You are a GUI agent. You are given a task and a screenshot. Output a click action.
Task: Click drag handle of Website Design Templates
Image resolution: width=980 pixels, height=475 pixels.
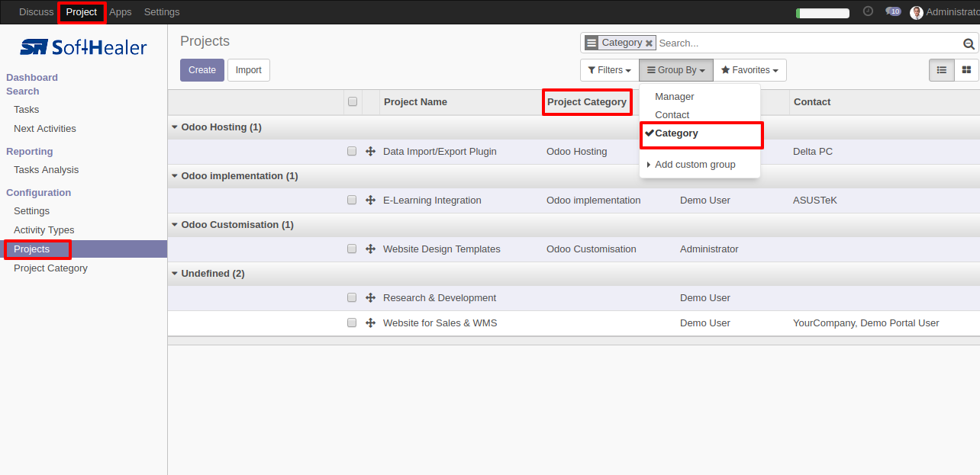pyautogui.click(x=370, y=249)
